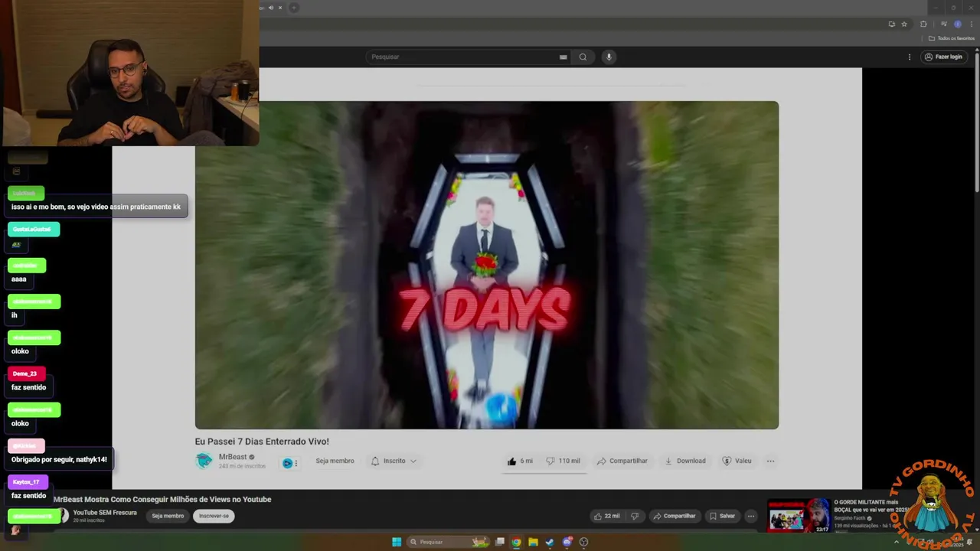980x551 pixels.
Task: Bookmark this page with star icon
Action: coord(904,24)
